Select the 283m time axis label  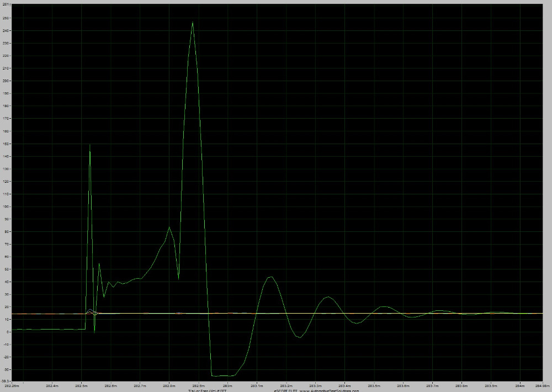point(227,385)
